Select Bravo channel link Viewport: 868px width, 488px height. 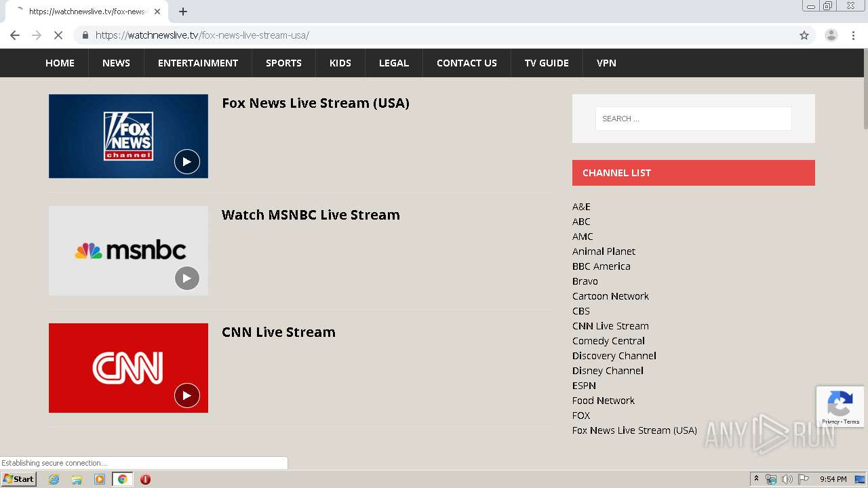[585, 281]
